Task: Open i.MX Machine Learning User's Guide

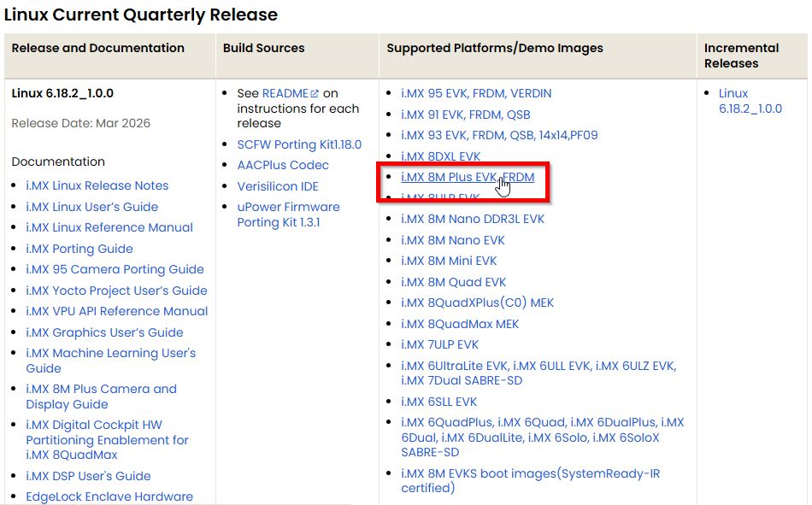Action: [x=110, y=361]
